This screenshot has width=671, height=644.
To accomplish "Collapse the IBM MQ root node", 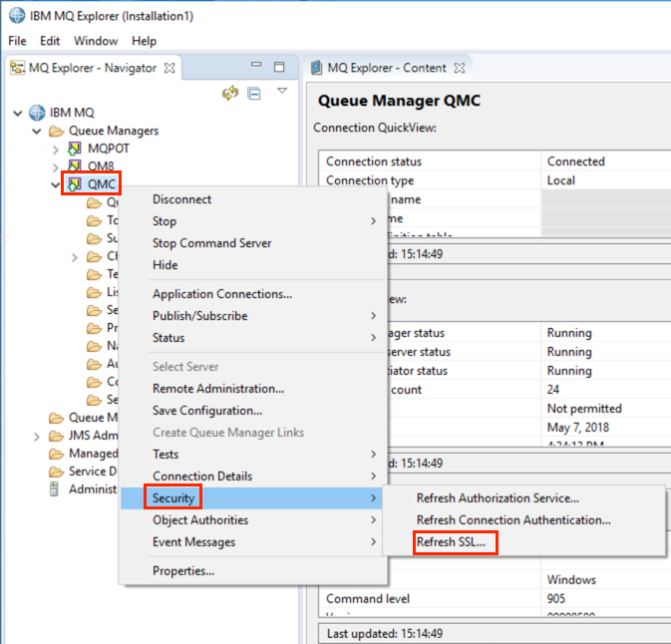I will (x=18, y=114).
